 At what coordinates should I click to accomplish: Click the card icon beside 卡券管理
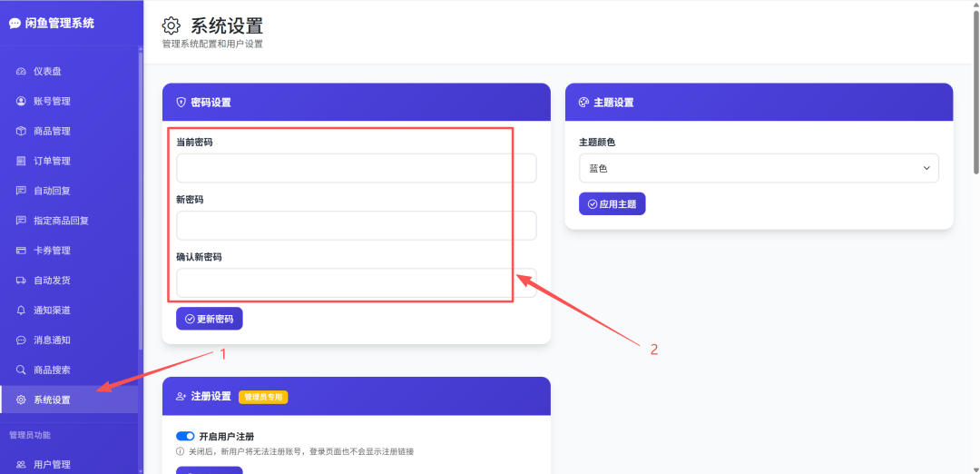(21, 251)
